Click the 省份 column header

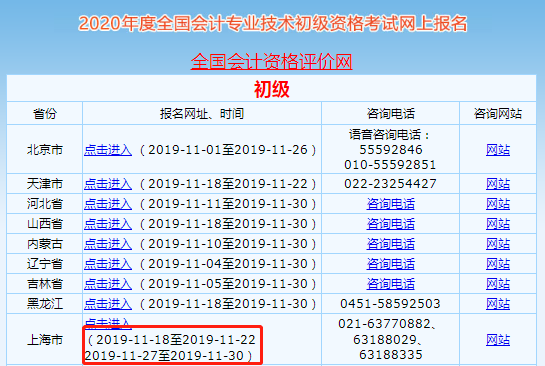(44, 114)
